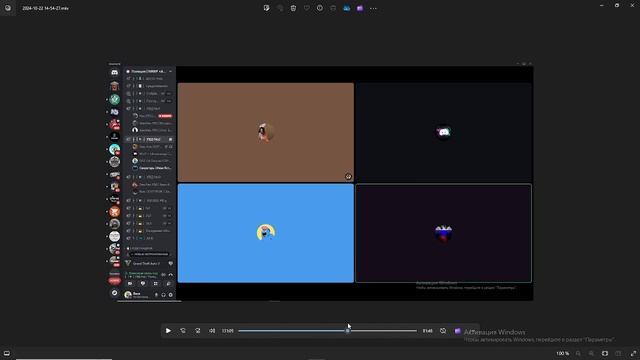The image size is (640, 360).
Task: Click the blue participant tile in the video
Action: point(266,233)
